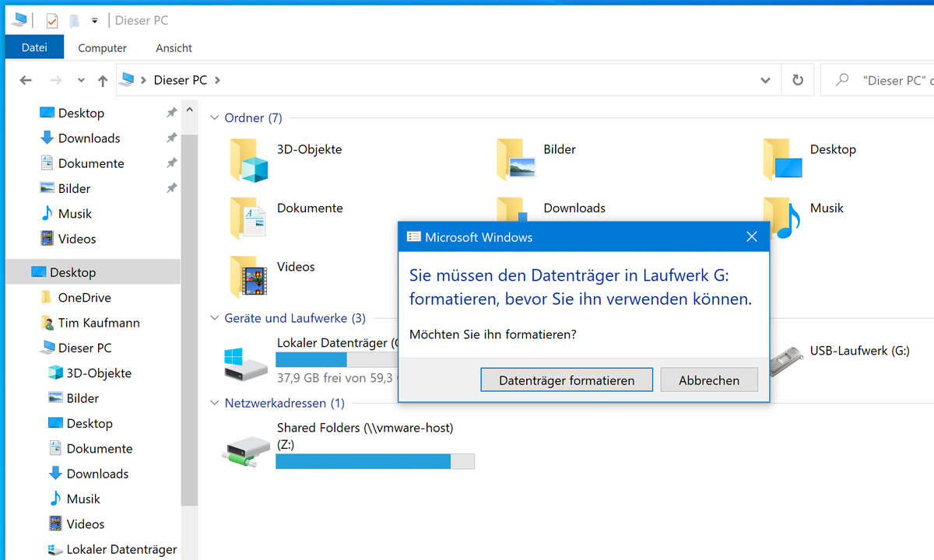
Task: Unpin Desktop using its pin icon
Action: 171,113
